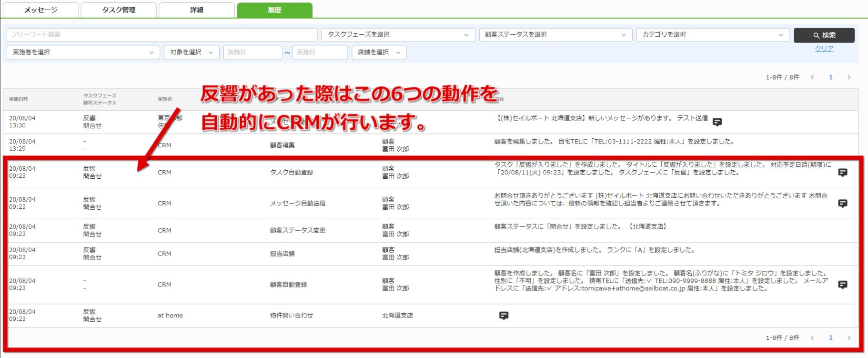Click the 検索 search button
The image size is (868, 358).
coord(824,35)
